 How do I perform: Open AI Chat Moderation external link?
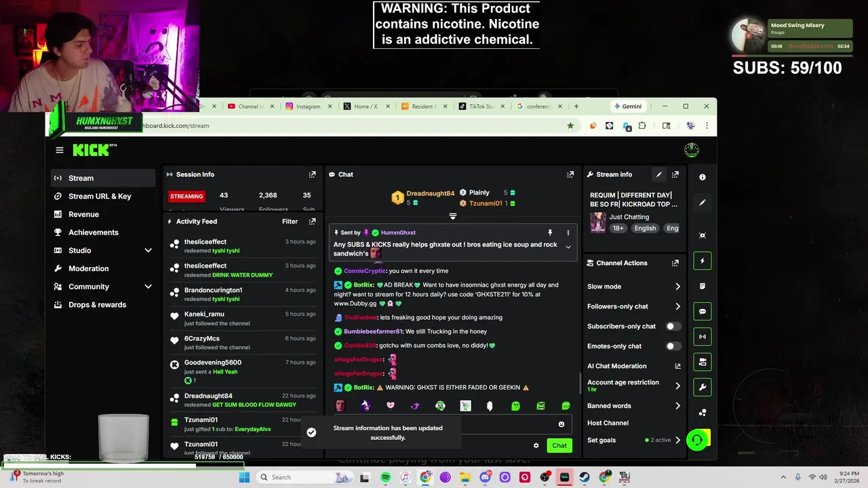click(677, 366)
